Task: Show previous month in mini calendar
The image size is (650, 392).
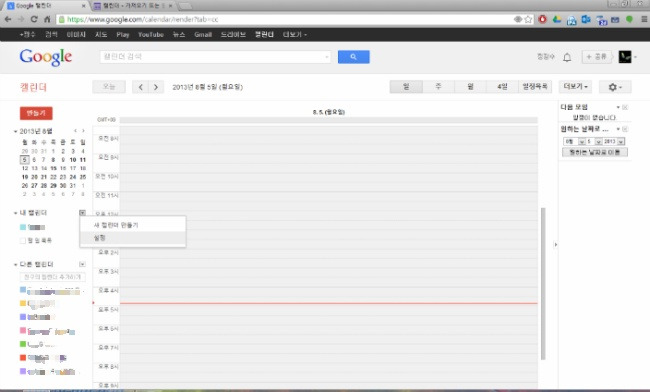Action: click(x=75, y=131)
